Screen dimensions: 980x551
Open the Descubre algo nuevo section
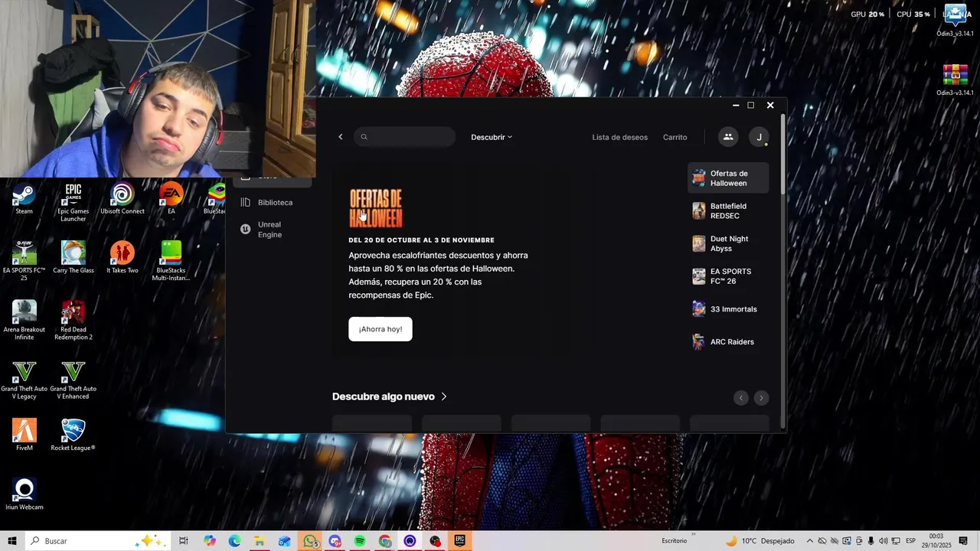click(x=390, y=396)
